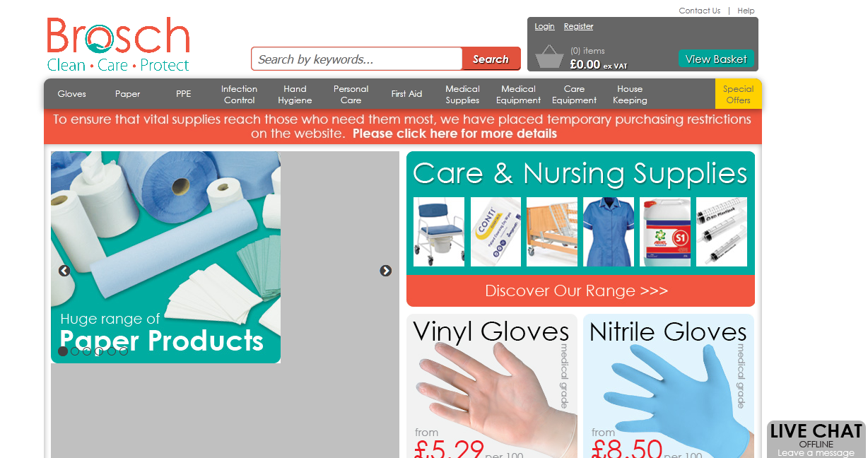The width and height of the screenshot is (868, 458).
Task: Select last carousel slide dot
Action: click(124, 351)
